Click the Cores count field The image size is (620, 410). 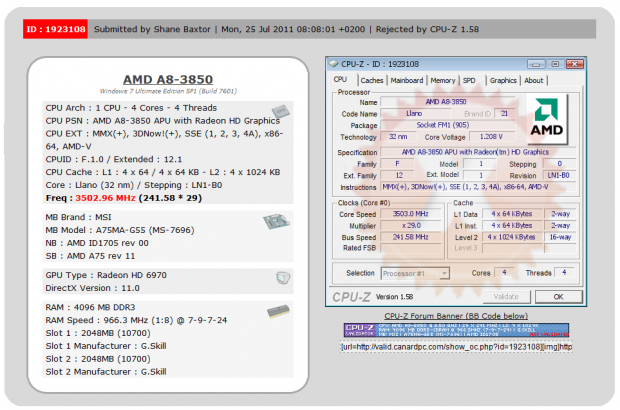point(505,272)
